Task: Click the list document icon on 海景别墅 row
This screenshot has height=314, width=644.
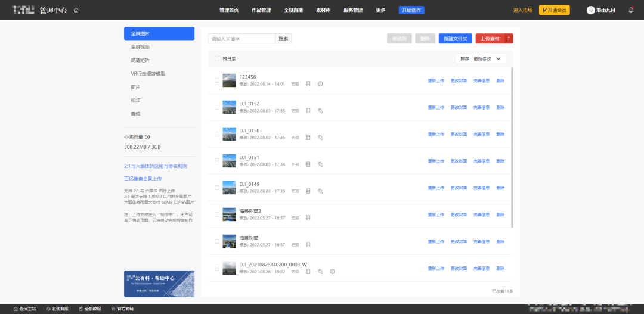Action: point(308,245)
